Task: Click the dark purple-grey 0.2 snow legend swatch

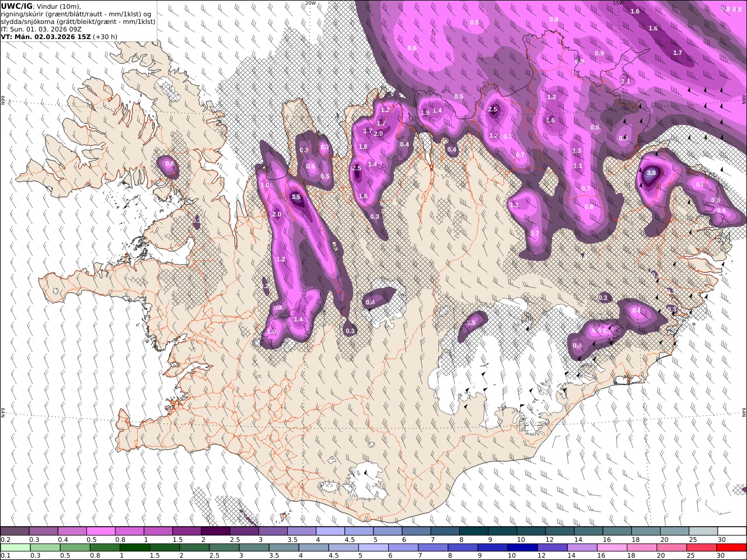Action: point(15,531)
